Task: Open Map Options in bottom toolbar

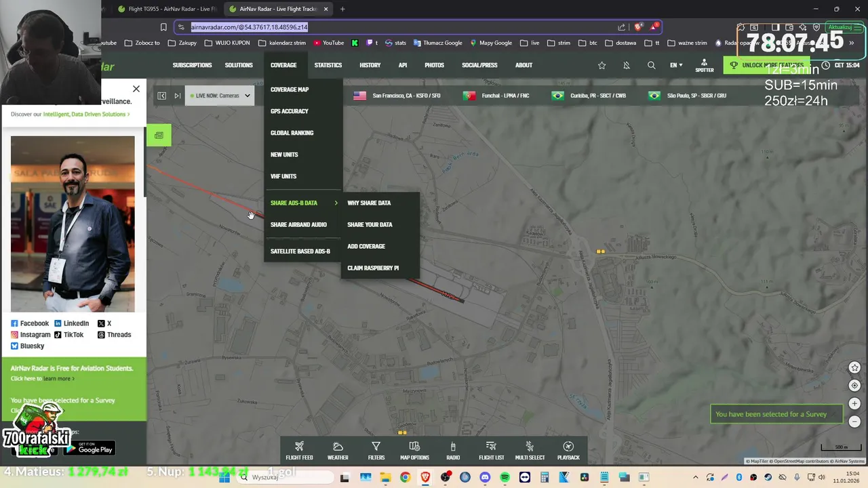Action: pos(414,451)
